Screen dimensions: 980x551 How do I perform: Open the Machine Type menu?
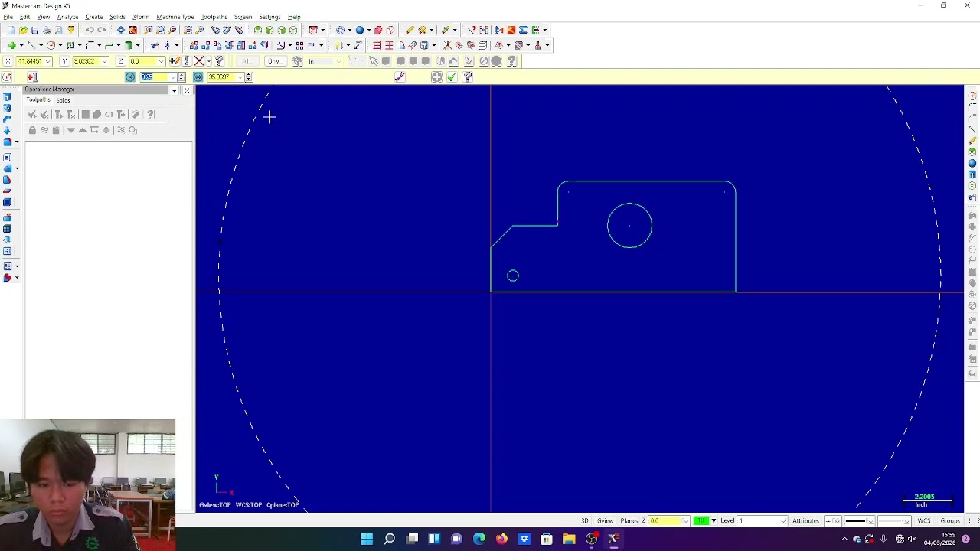pyautogui.click(x=175, y=17)
